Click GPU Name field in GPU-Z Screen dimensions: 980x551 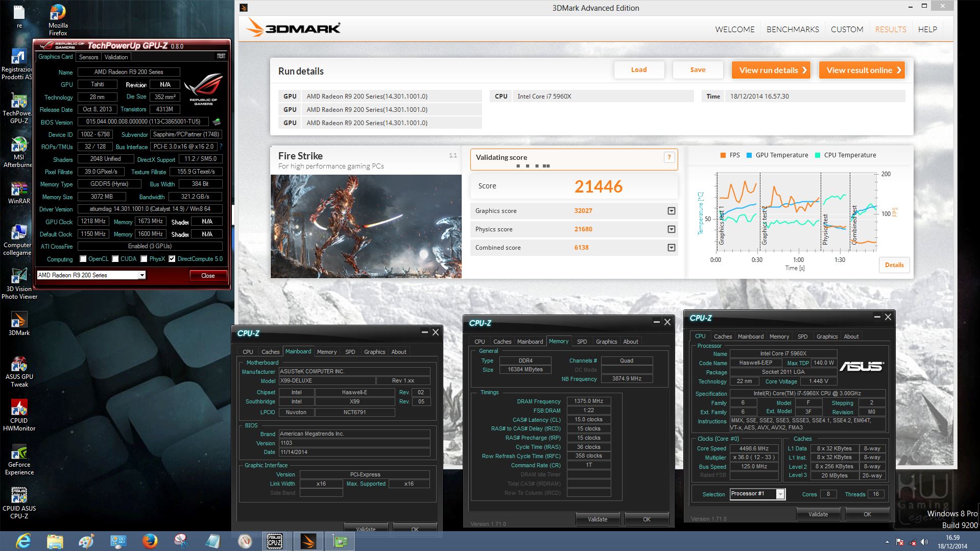coord(129,72)
